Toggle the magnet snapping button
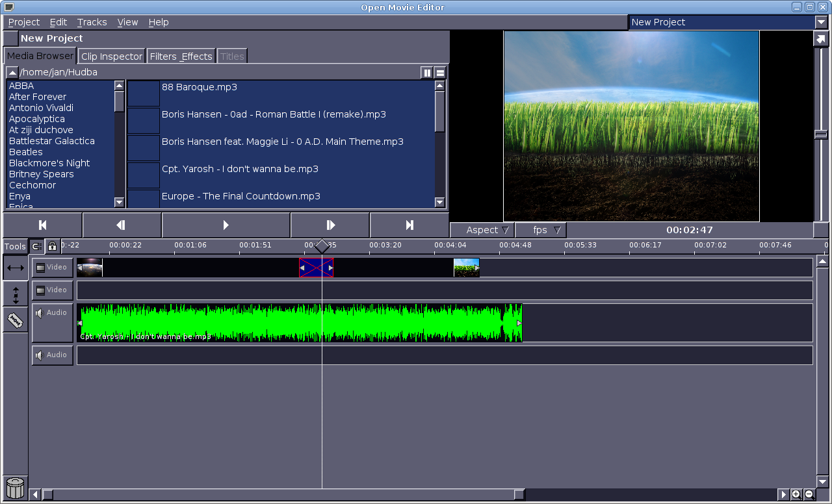The image size is (832, 504). pyautogui.click(x=37, y=246)
